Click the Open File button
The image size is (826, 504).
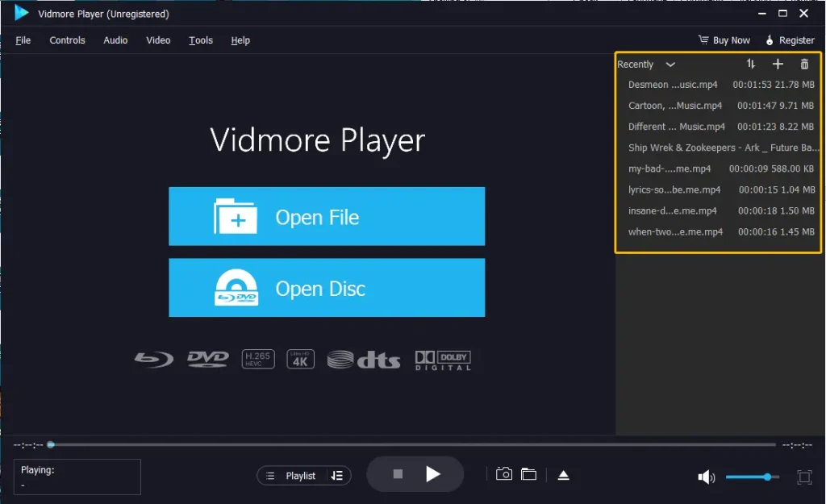point(327,216)
